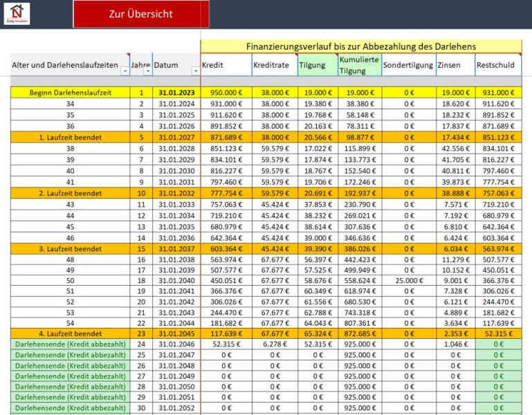The image size is (532, 415).
Task: Click age cell 54
Action: [x=71, y=323]
